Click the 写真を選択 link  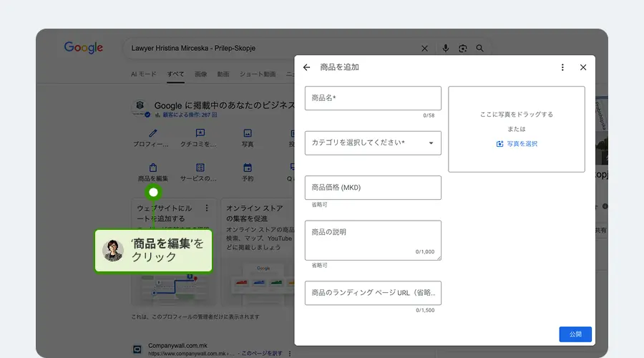pyautogui.click(x=517, y=144)
